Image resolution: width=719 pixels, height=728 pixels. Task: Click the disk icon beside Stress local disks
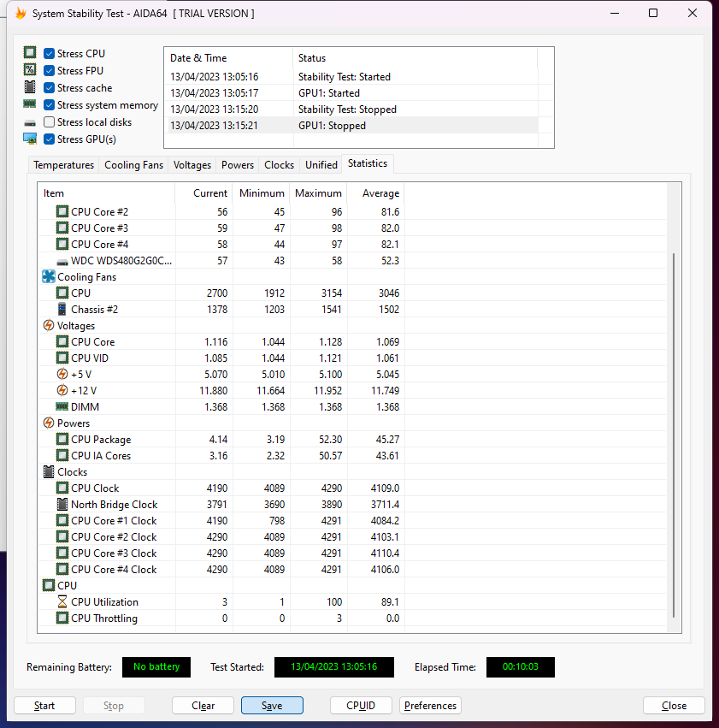[x=30, y=123]
